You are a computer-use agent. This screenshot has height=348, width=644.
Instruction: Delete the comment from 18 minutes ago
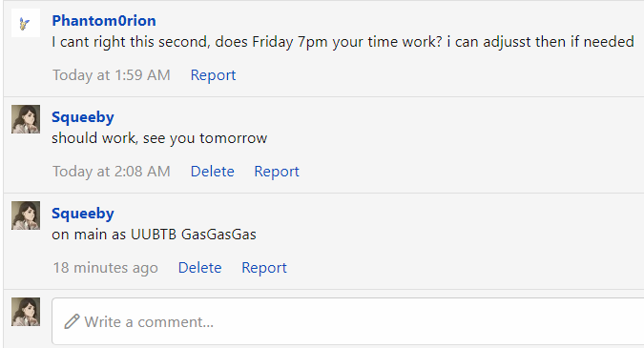[200, 268]
